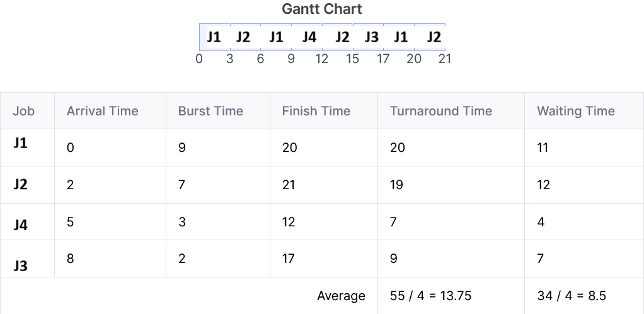This screenshot has width=644, height=314.
Task: Click the Job column header
Action: point(24,111)
